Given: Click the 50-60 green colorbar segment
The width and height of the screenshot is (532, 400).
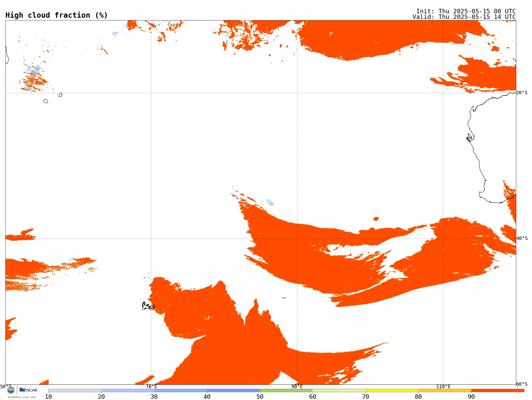Looking at the screenshot, I should click(x=286, y=391).
